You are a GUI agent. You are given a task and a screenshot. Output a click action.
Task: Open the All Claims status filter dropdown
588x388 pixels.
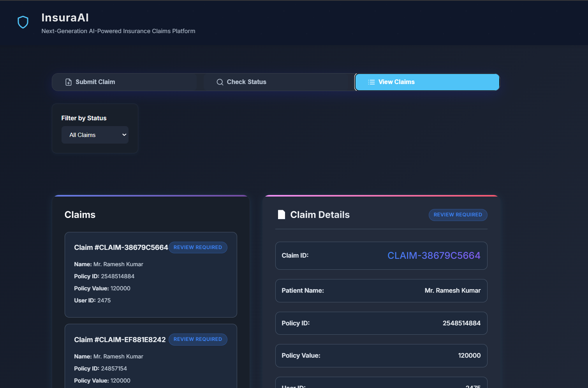point(95,135)
